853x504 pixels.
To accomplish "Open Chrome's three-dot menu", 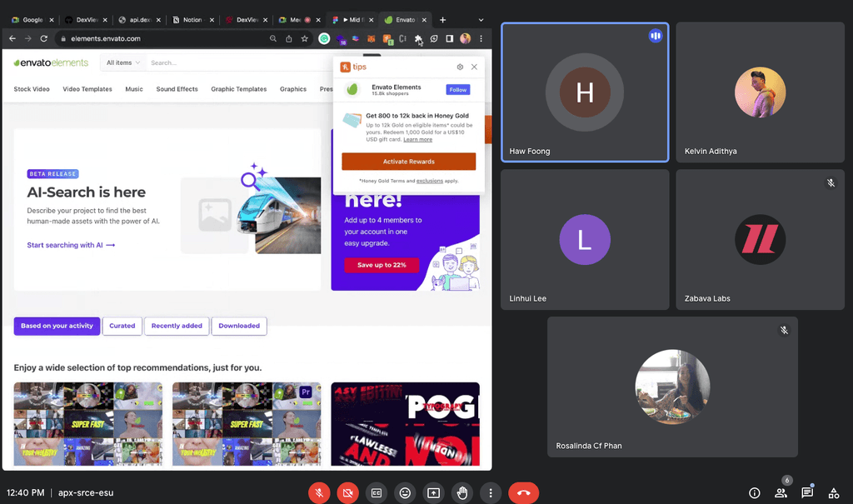I will click(x=481, y=38).
